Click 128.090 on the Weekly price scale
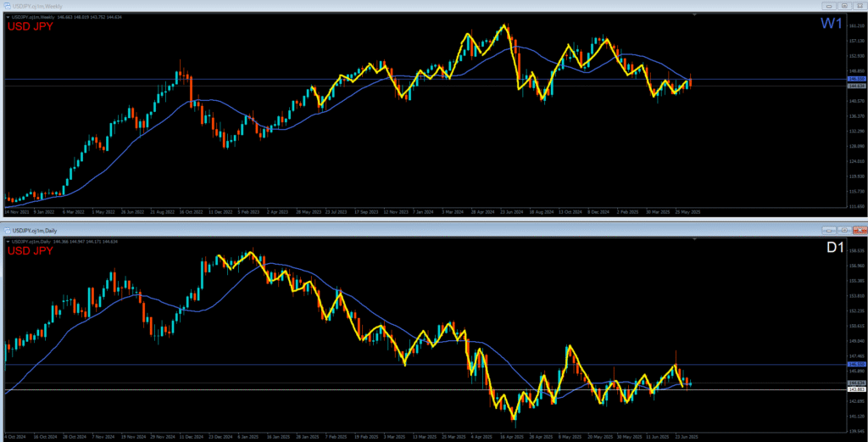868x442 pixels. 855,146
